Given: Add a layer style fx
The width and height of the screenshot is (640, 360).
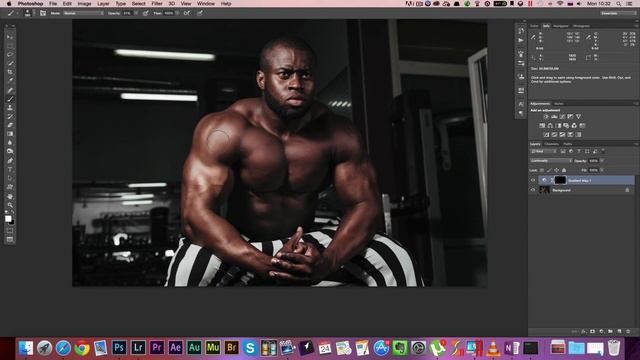Looking at the screenshot, I should coord(584,331).
